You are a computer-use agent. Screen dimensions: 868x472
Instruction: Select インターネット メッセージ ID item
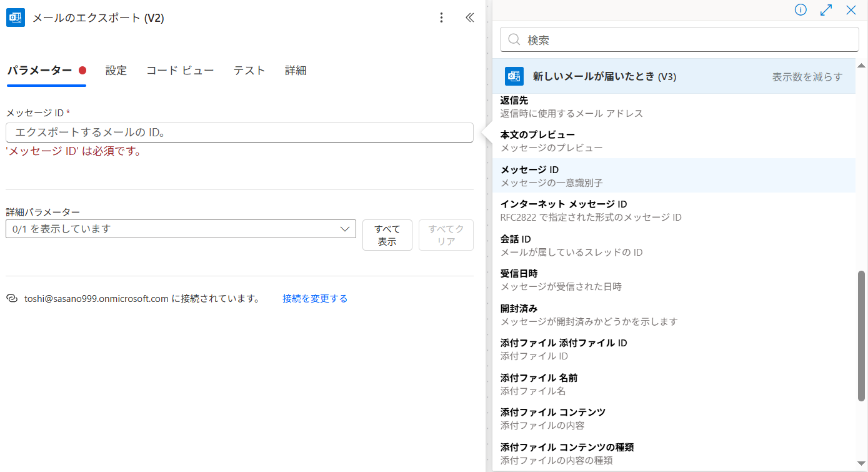[674, 210]
